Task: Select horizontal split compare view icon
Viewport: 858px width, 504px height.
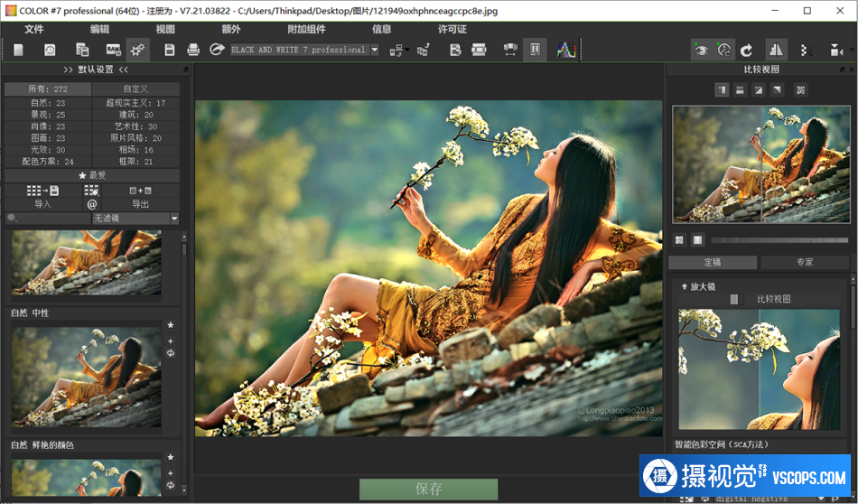Action: click(741, 89)
